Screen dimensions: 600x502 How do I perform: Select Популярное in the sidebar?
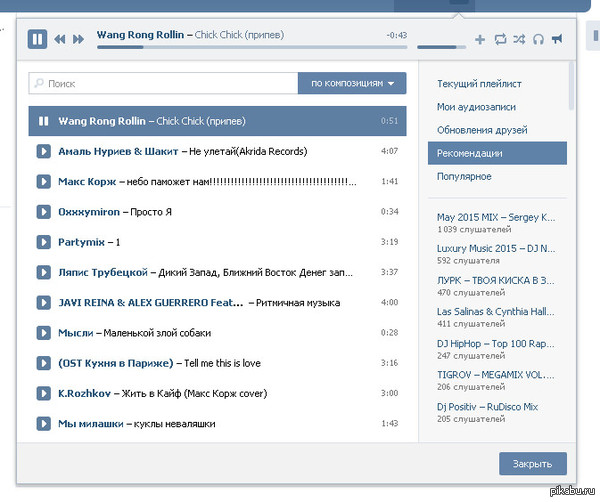464,176
